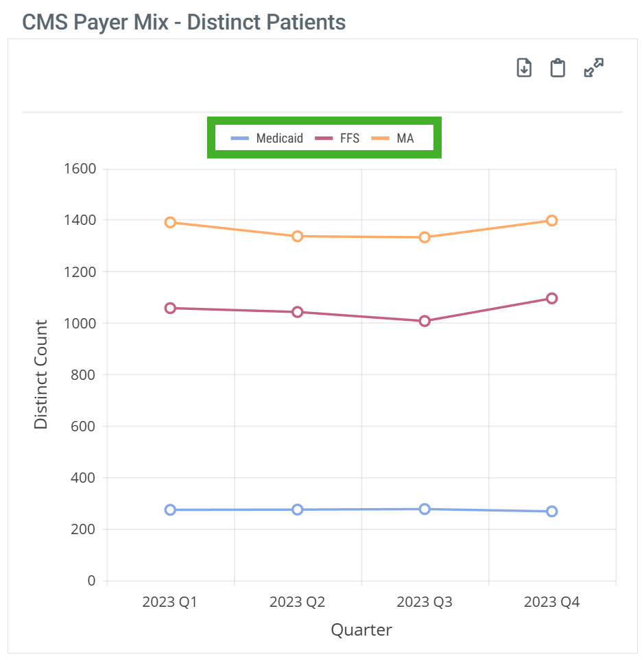Select the FFS data point for 2023 Q4
The height and width of the screenshot is (661, 644).
[552, 298]
